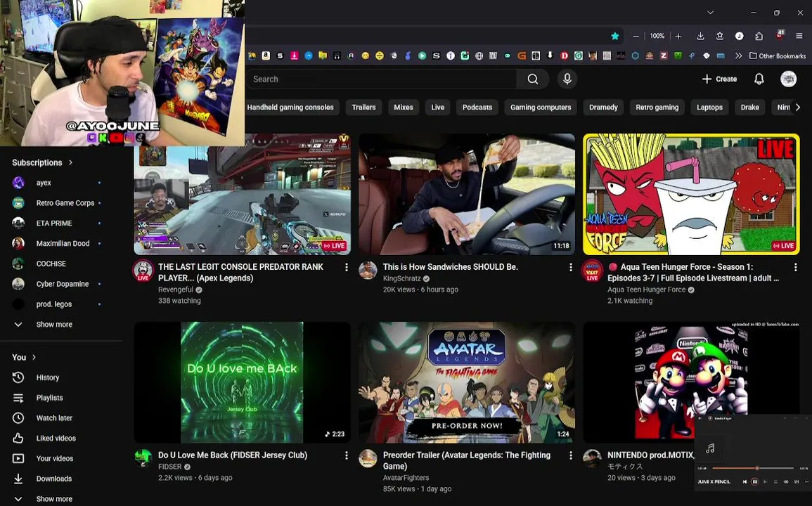Screen dimensions: 812x506
Task: Click the extension icon with 41 badge
Action: [780, 35]
